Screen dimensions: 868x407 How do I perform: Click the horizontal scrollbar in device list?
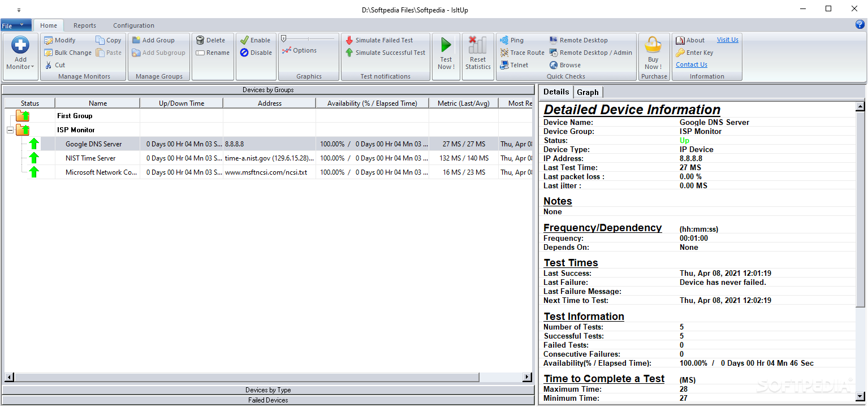pyautogui.click(x=247, y=377)
